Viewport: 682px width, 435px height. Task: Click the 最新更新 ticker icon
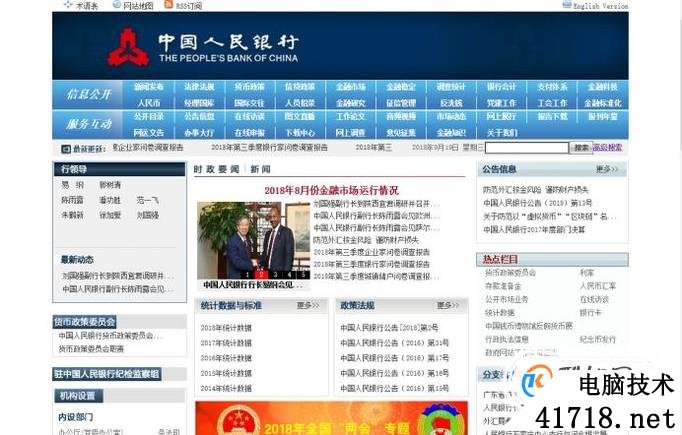(x=66, y=149)
